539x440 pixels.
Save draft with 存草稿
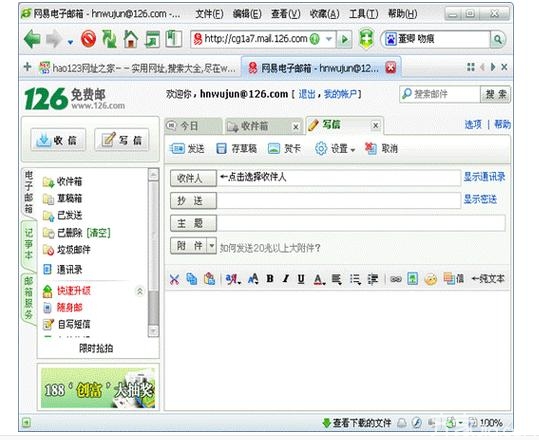[x=236, y=149]
